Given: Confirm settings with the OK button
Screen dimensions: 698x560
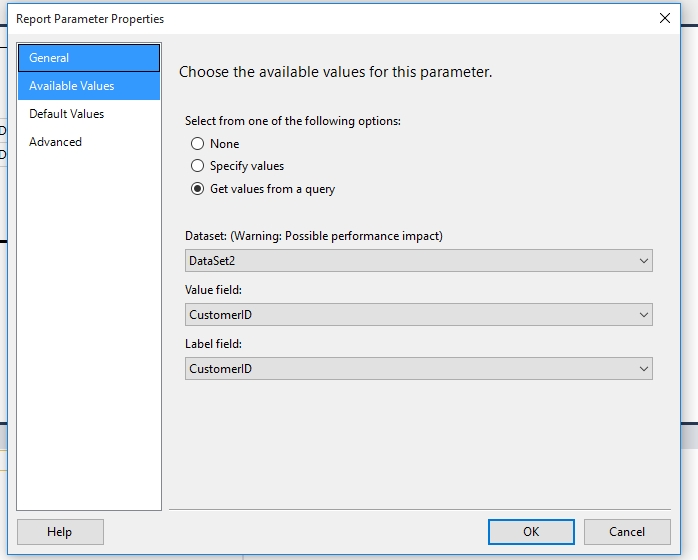Looking at the screenshot, I should coord(531,532).
